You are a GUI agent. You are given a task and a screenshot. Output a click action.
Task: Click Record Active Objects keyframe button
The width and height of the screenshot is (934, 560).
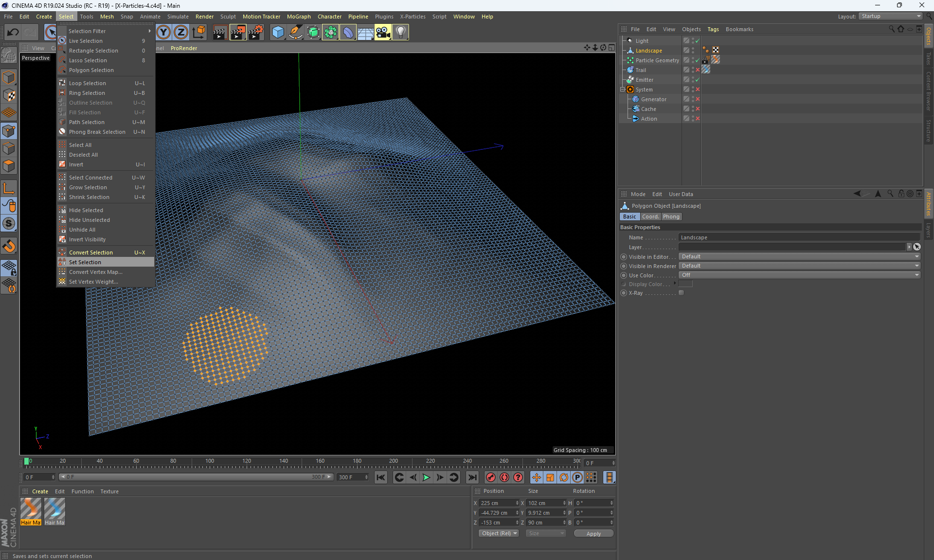tap(491, 477)
